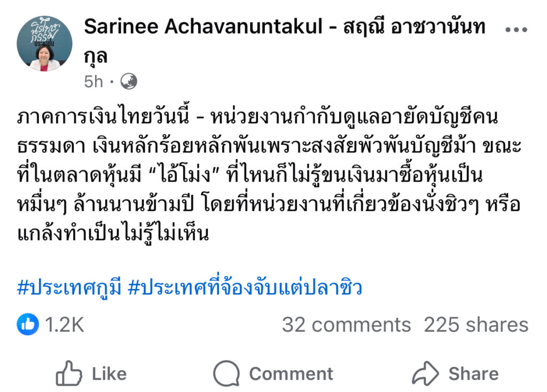Viewport: 547px width, 392px height.
Task: Open the post's three-dot options menu
Action: [516, 30]
